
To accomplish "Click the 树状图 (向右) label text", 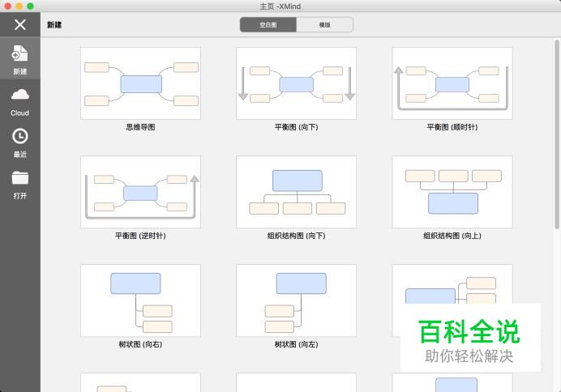I will pyautogui.click(x=140, y=344).
